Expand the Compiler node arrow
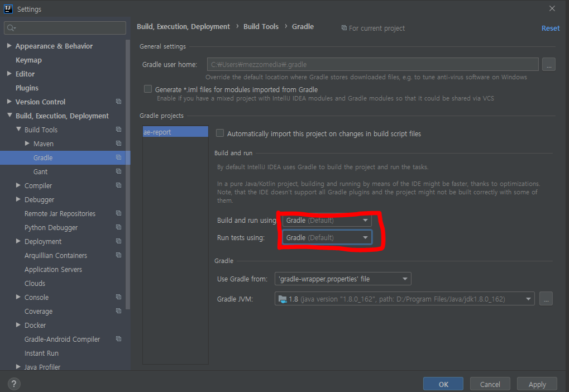 [x=18, y=185]
